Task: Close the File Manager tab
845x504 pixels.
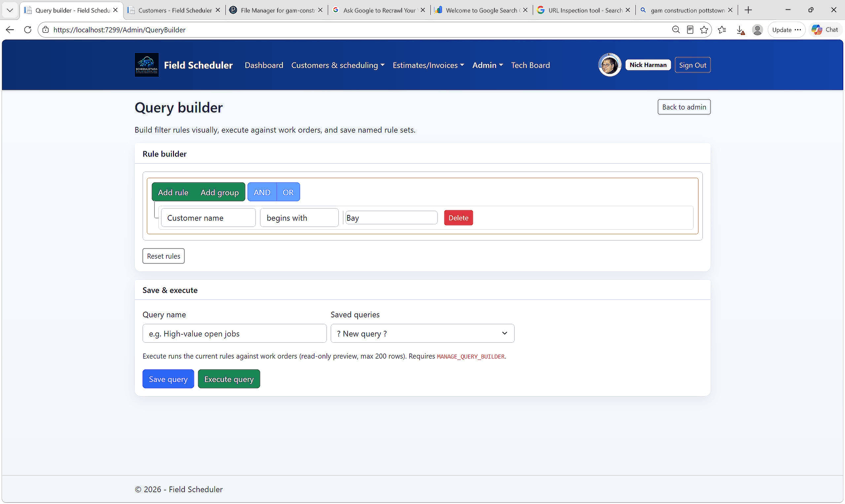Action: click(320, 10)
